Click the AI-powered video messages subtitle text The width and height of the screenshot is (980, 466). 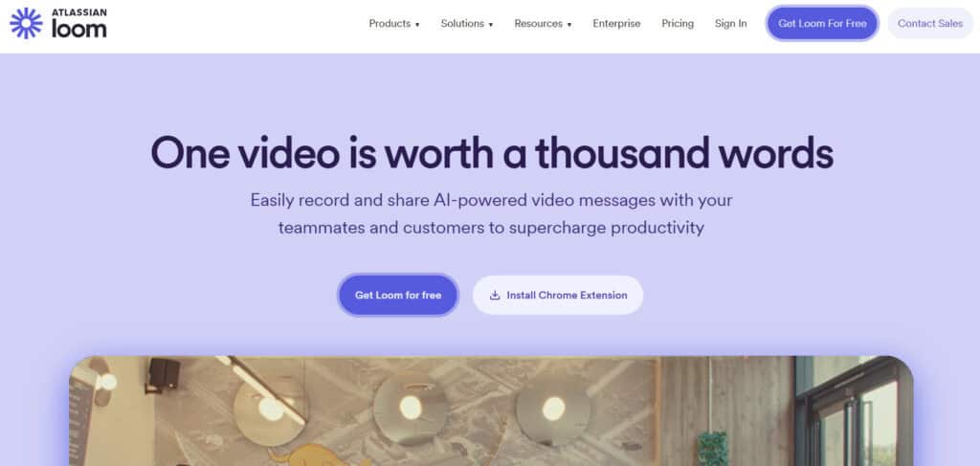coord(491,213)
